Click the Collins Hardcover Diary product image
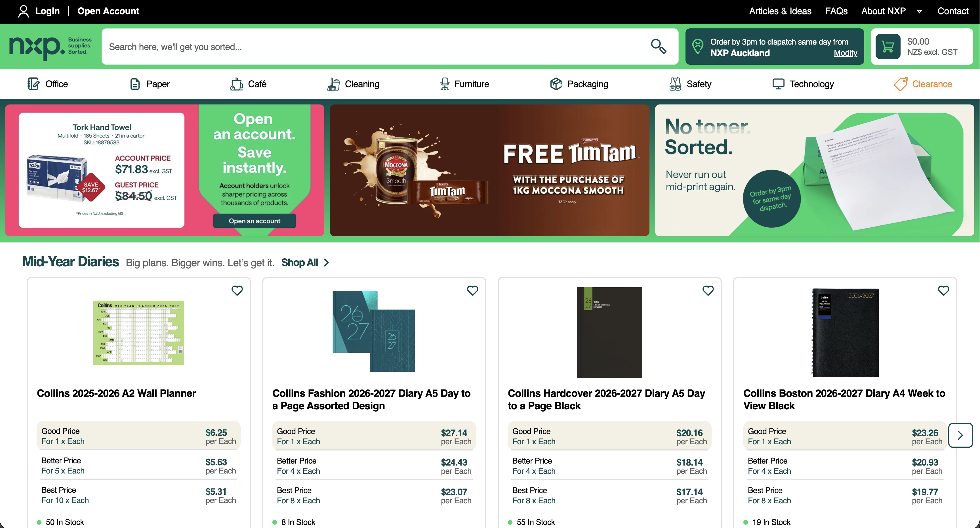 point(609,332)
